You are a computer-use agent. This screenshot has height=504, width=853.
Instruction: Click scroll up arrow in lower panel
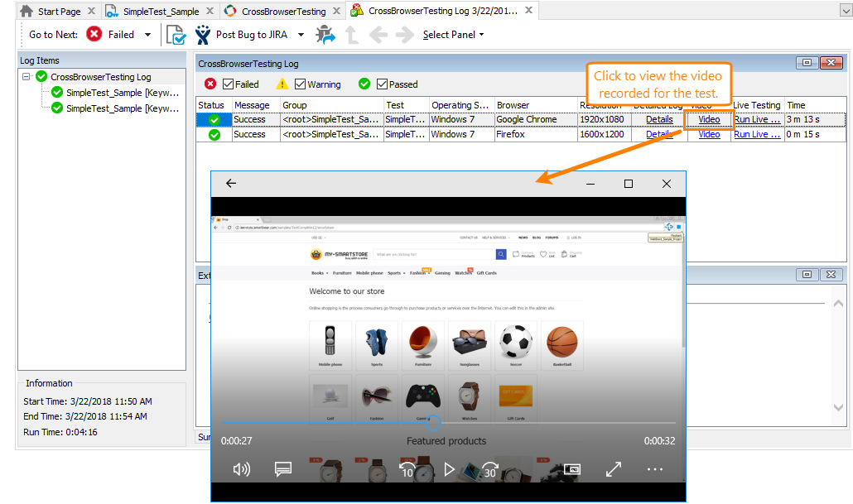(x=838, y=304)
